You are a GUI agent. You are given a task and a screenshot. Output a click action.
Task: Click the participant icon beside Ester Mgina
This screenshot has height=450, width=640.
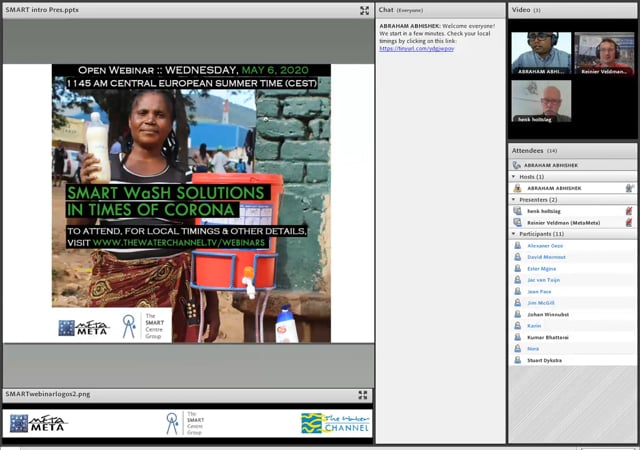click(518, 268)
